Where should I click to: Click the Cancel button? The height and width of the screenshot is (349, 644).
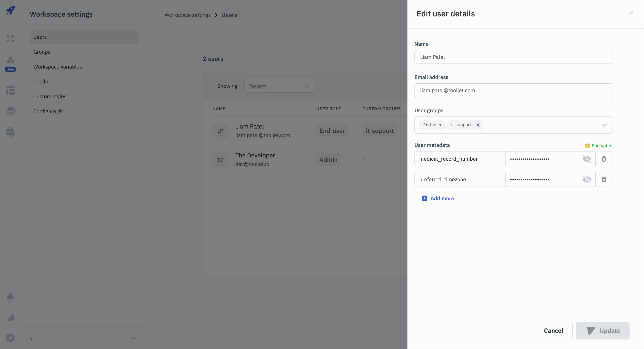[553, 331]
